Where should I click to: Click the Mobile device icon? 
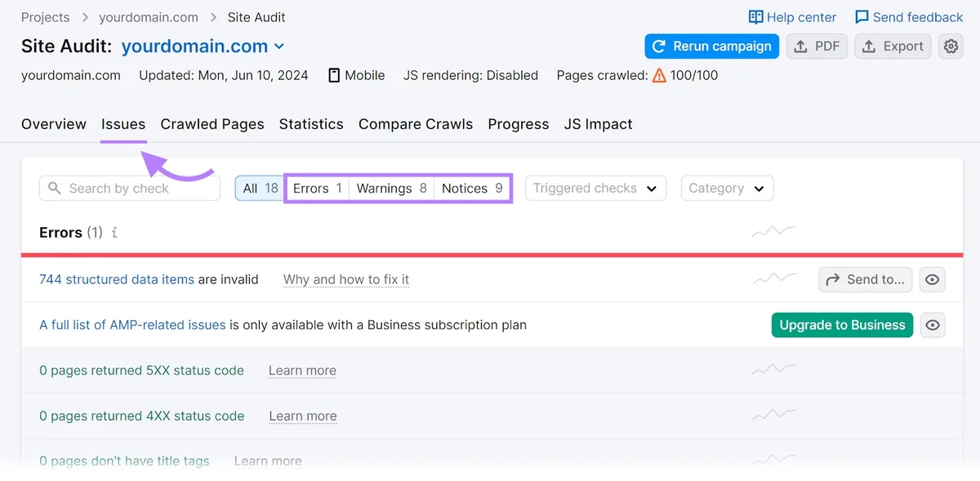(334, 75)
